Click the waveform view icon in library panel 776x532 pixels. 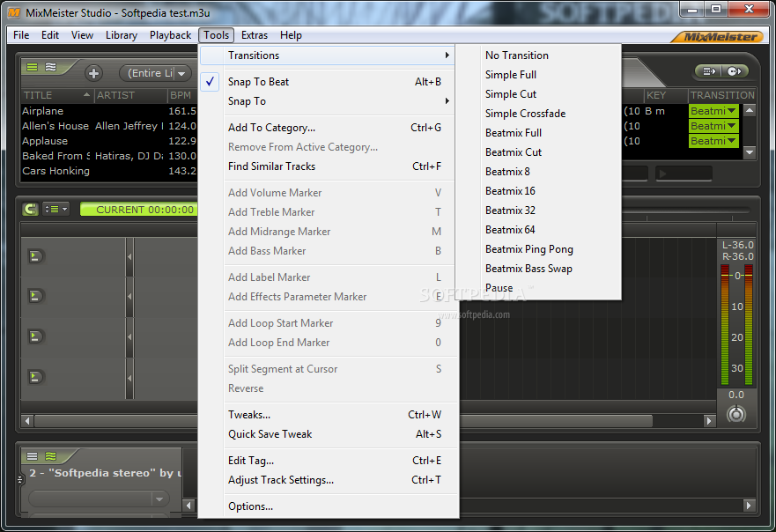pyautogui.click(x=50, y=67)
